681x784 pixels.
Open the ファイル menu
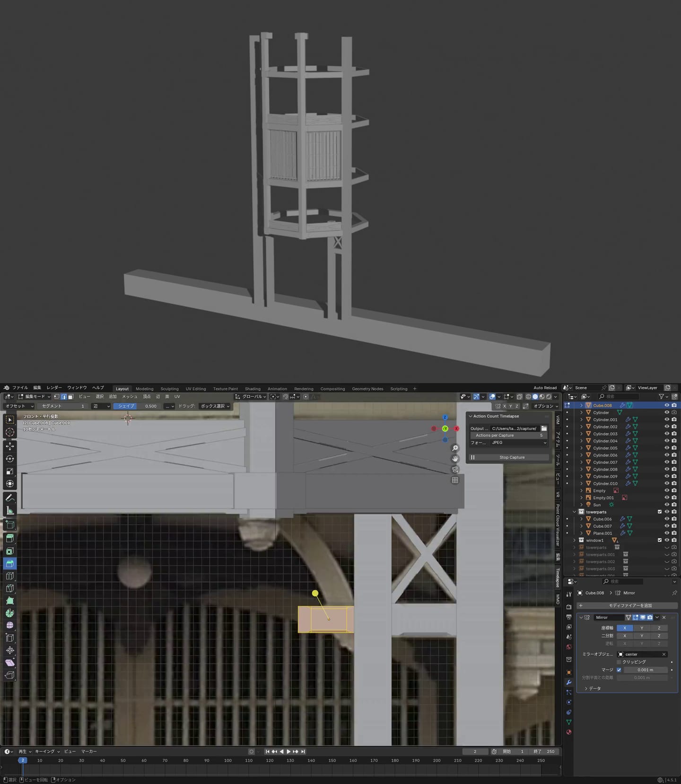(20, 388)
